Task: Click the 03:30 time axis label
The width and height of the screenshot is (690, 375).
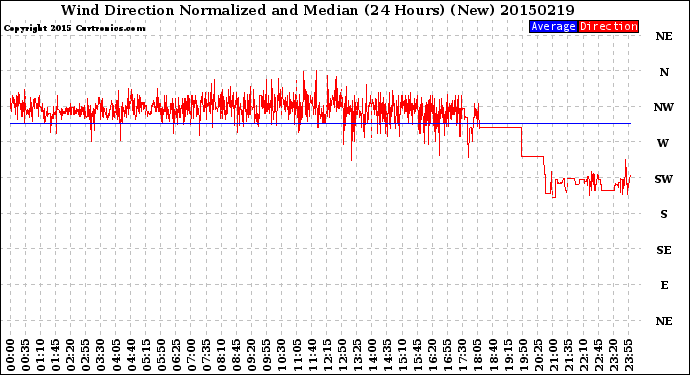Action: (x=101, y=355)
